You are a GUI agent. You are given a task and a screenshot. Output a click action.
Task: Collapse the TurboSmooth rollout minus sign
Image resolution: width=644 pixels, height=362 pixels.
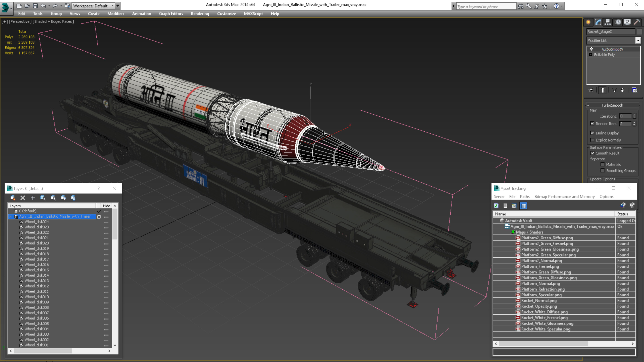pos(588,105)
